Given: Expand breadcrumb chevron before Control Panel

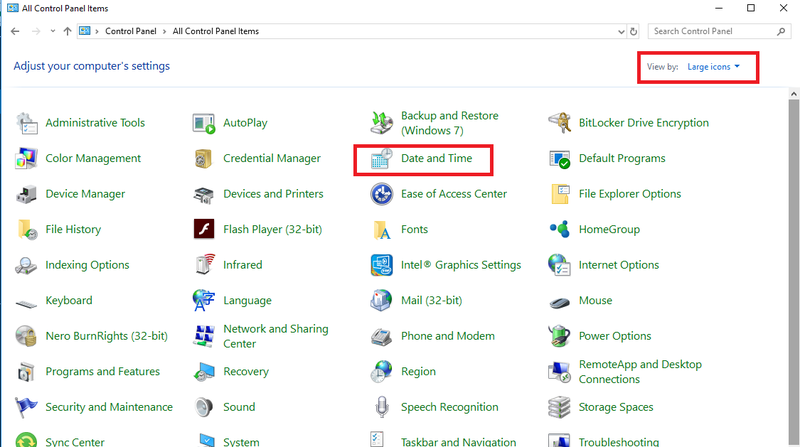Looking at the screenshot, I should [97, 32].
